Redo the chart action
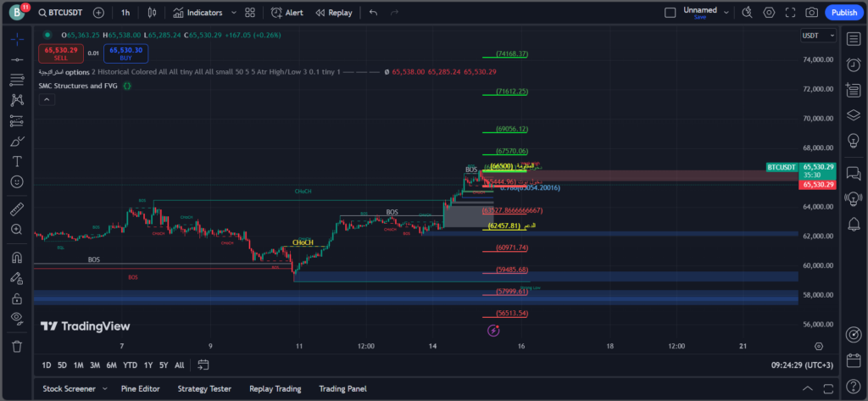868x401 pixels. coord(394,12)
